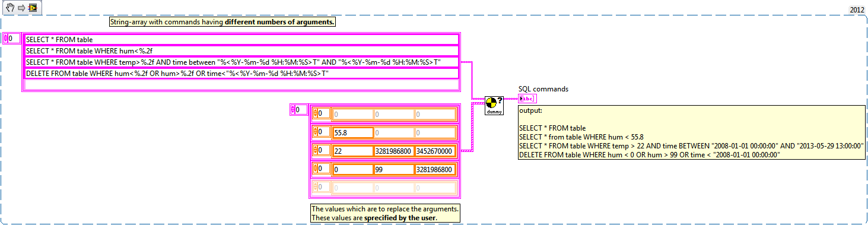Click the first numeric field of the first row
The height and width of the screenshot is (225, 868).
(x=353, y=114)
